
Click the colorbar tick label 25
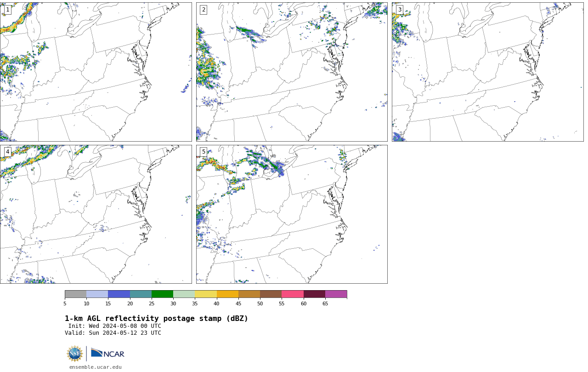152,303
